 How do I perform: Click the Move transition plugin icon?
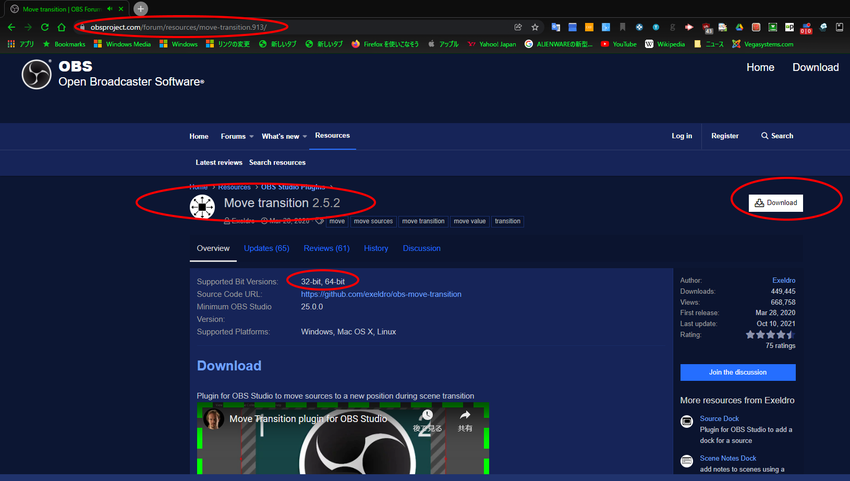202,207
